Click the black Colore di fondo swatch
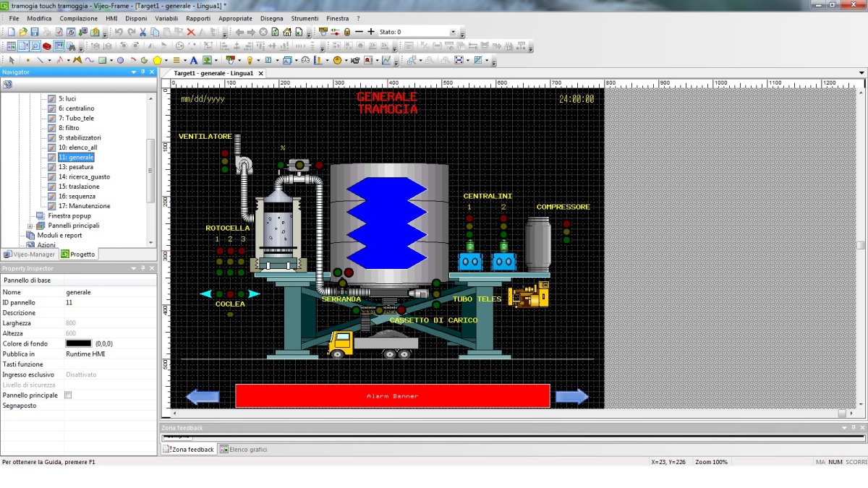The image size is (868, 488). click(79, 343)
